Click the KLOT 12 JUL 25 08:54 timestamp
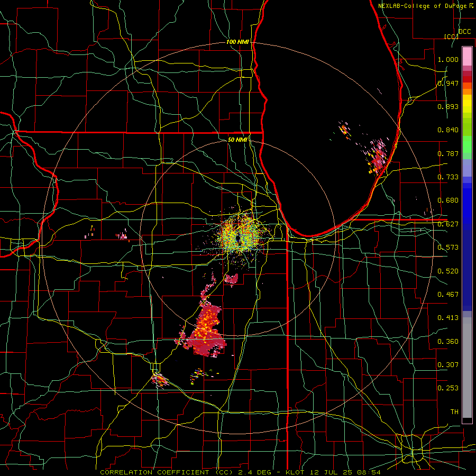This screenshot has width=476, height=476. tap(333, 472)
